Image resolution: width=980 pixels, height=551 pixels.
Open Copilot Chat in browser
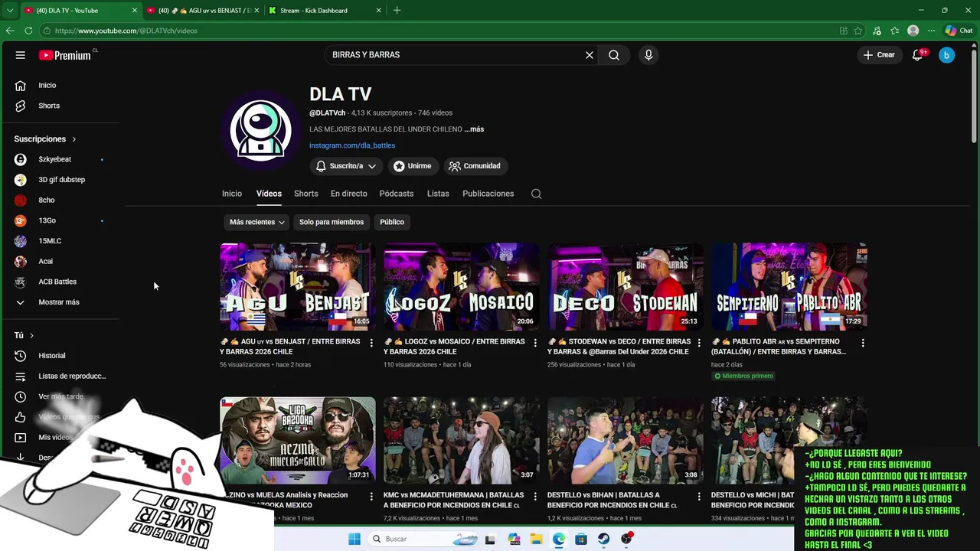959,31
